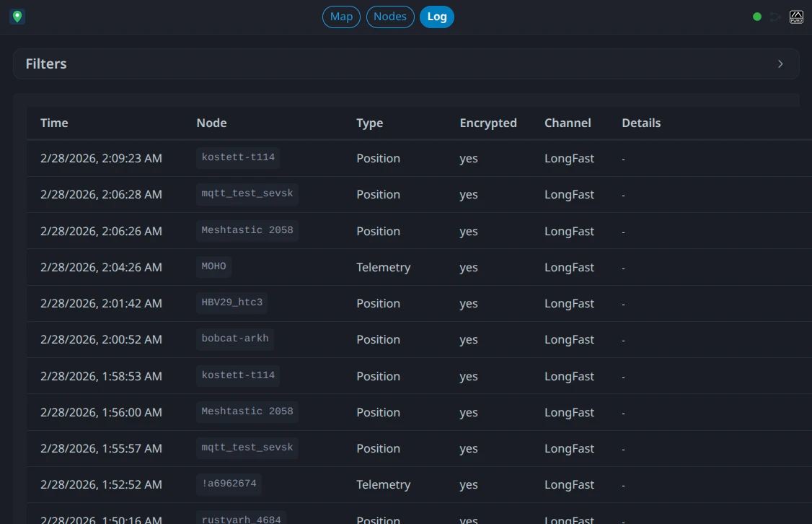Click the green map pin app logo
This screenshot has height=524, width=812.
[x=17, y=17]
